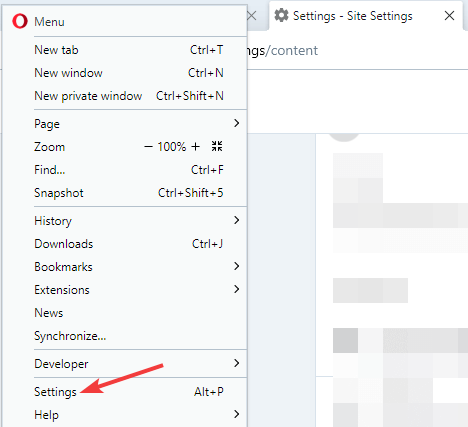The width and height of the screenshot is (468, 427).
Task: Click the zoom in plus icon
Action: (x=196, y=146)
